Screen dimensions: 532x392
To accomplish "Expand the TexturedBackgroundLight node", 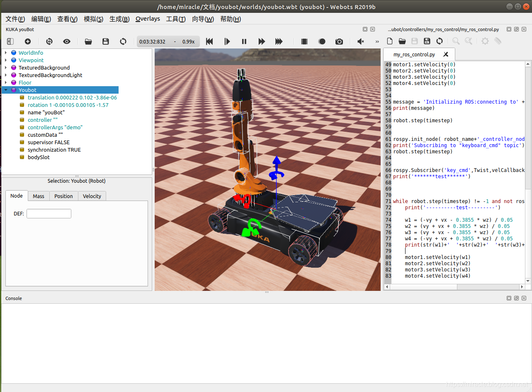I will 6,75.
